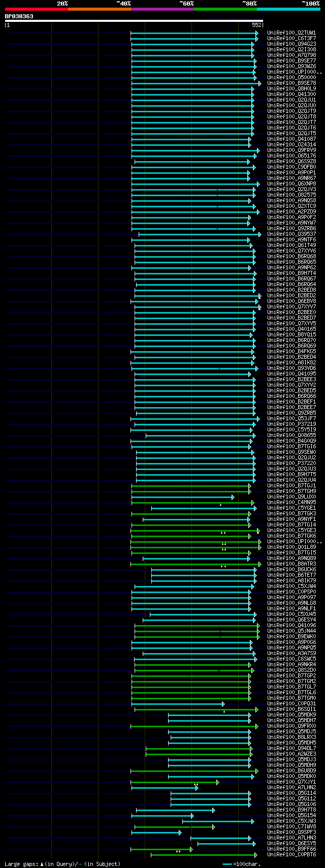This screenshot has height=868, width=325.
Task: Select the UniRef100_P37219 label
Action: pyautogui.click(x=291, y=424)
